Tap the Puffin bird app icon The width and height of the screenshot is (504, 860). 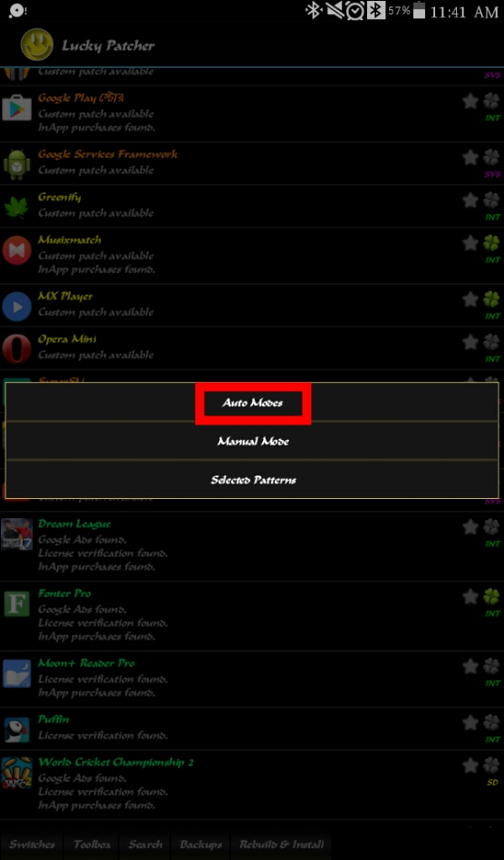(x=16, y=729)
